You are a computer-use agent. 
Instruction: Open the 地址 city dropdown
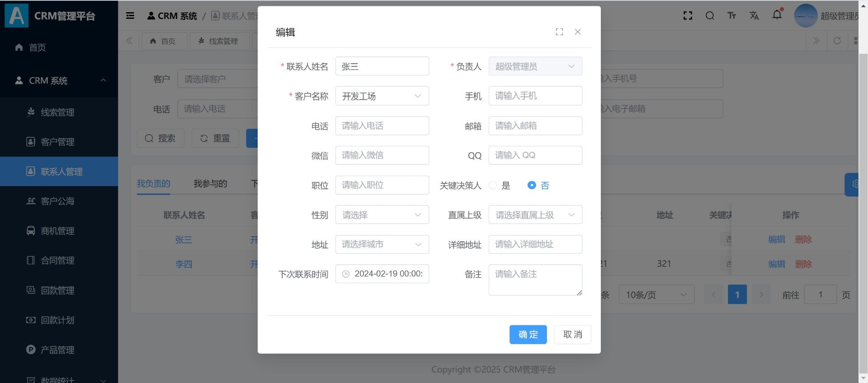tap(382, 244)
